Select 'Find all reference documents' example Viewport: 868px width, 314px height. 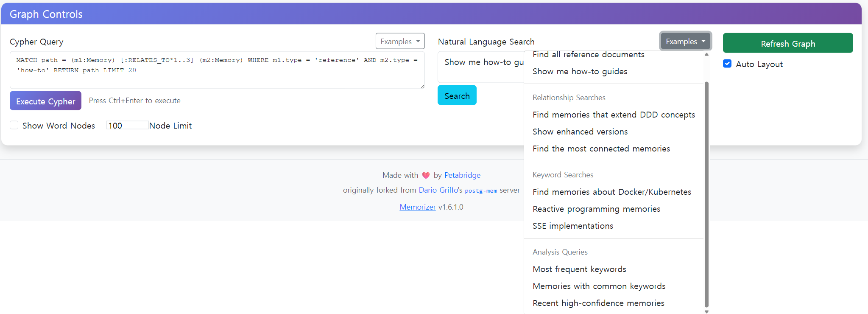[588, 55]
